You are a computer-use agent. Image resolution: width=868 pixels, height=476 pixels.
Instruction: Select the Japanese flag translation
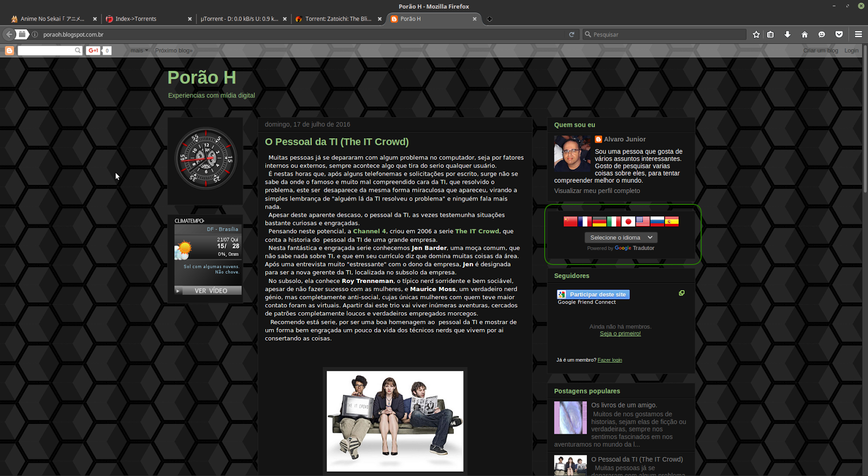point(628,221)
